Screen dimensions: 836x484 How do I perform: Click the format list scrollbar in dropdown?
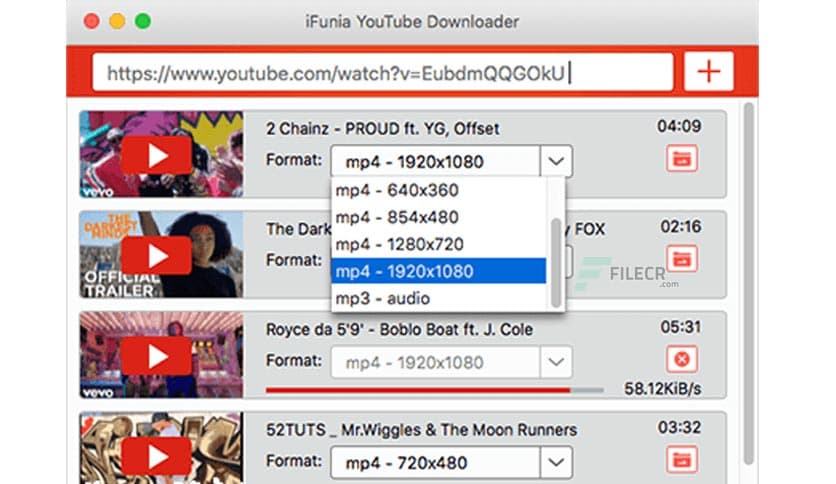click(556, 263)
